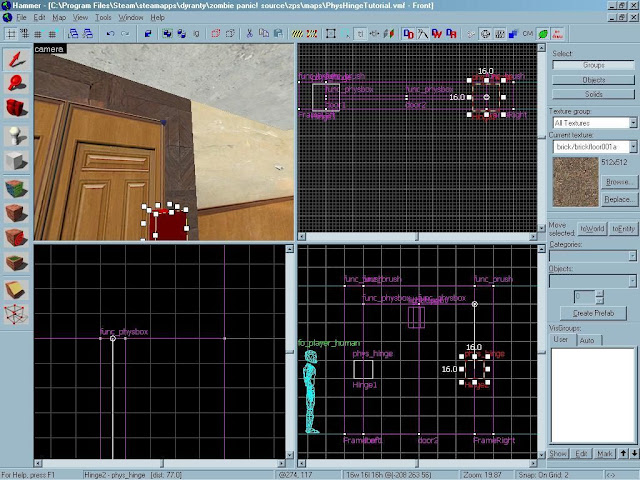This screenshot has height=480, width=640.
Task: Activate the Vertex manipulation tool
Action: pos(16,316)
